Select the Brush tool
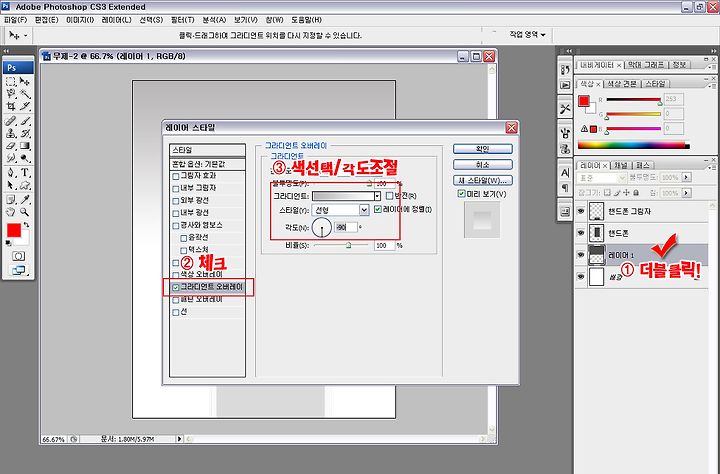The height and width of the screenshot is (474, 720). pyautogui.click(x=25, y=121)
